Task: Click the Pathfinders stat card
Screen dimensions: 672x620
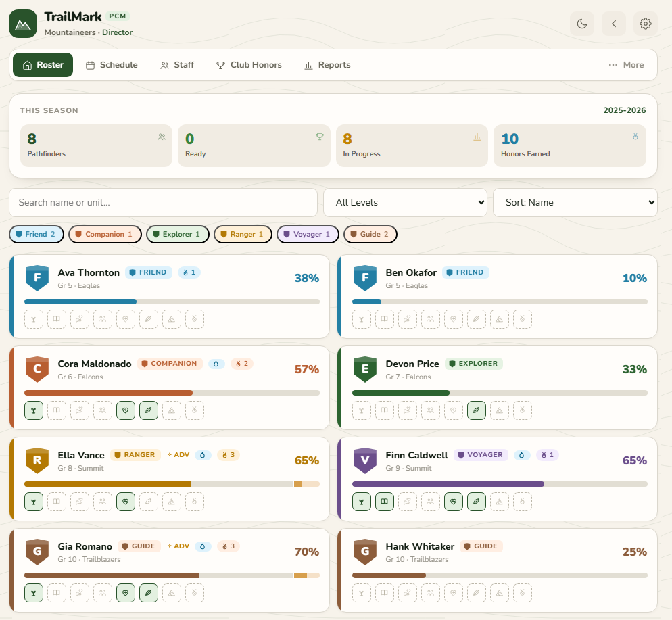Action: tap(96, 145)
